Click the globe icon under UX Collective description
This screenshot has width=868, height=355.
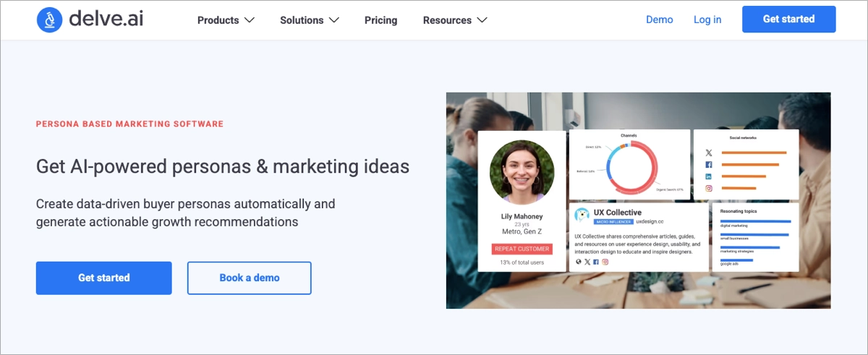578,262
